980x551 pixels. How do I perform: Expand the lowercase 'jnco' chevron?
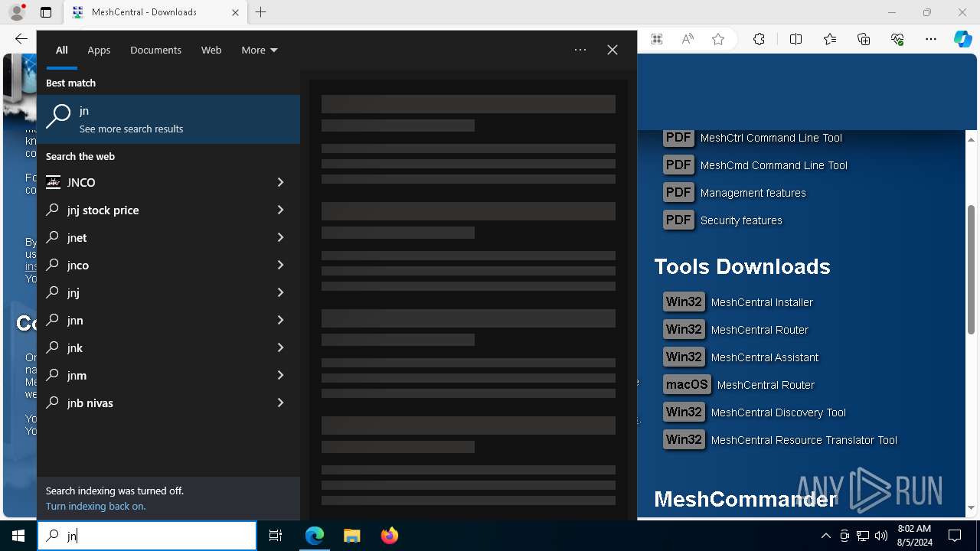click(x=280, y=265)
